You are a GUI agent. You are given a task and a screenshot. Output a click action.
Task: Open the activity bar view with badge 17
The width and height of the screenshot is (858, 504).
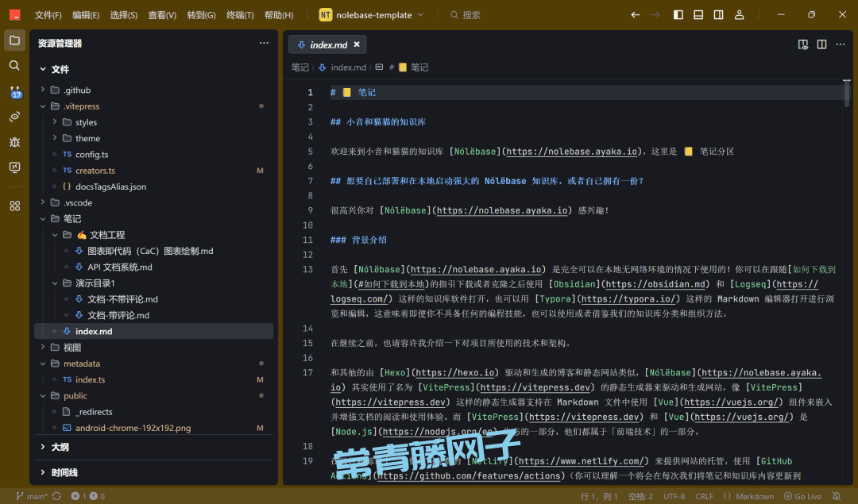(15, 91)
